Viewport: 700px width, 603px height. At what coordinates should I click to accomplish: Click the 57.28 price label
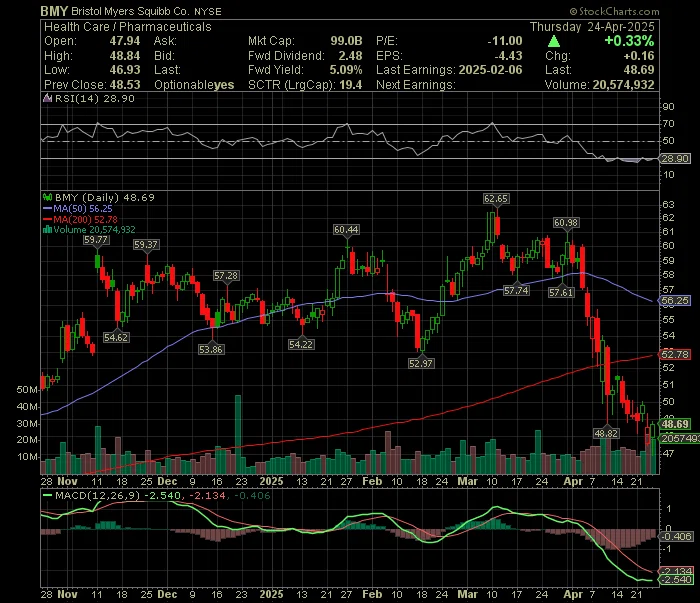click(x=226, y=276)
